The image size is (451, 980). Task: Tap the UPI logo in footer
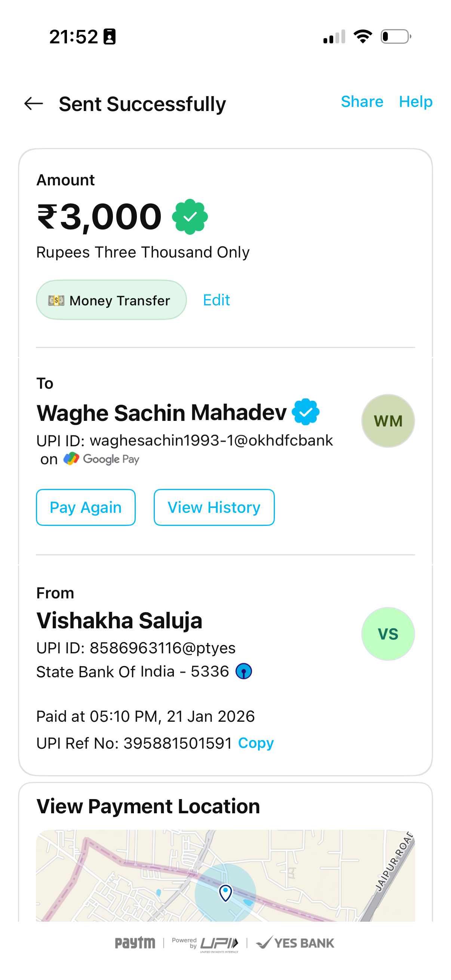(x=218, y=943)
